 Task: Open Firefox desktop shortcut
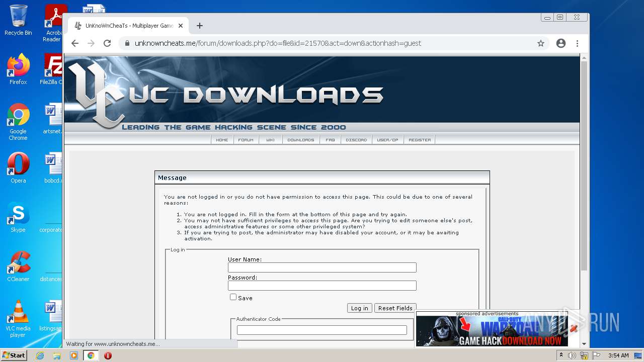pos(18,69)
